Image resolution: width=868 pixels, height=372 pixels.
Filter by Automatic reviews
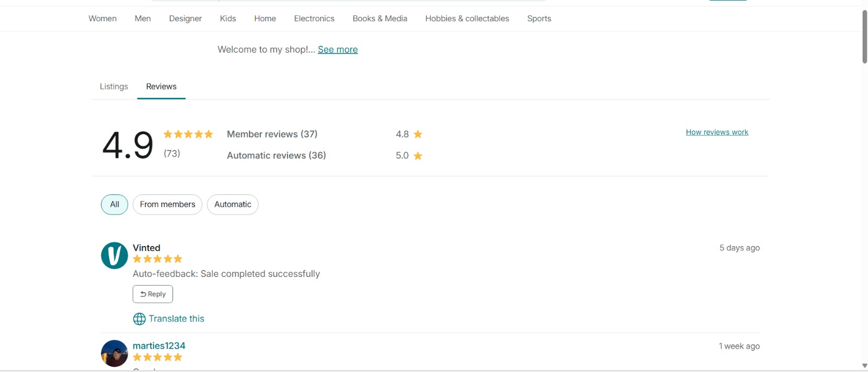[x=233, y=205]
